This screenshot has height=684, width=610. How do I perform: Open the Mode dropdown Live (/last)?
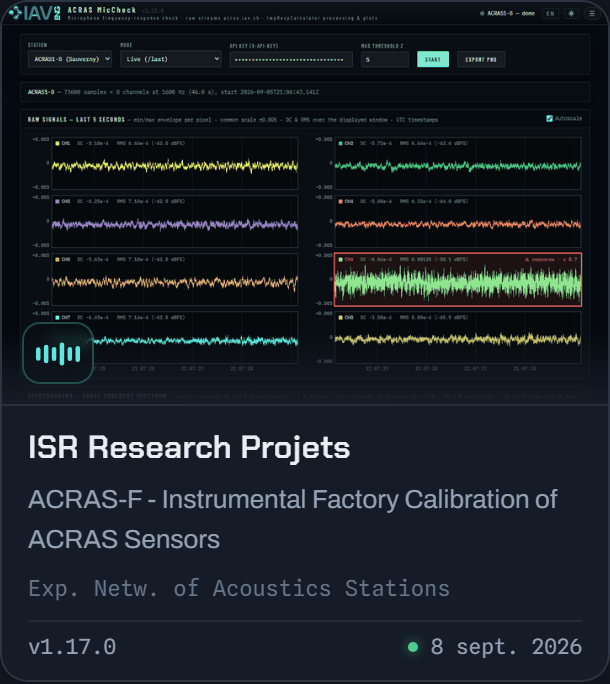click(x=171, y=59)
